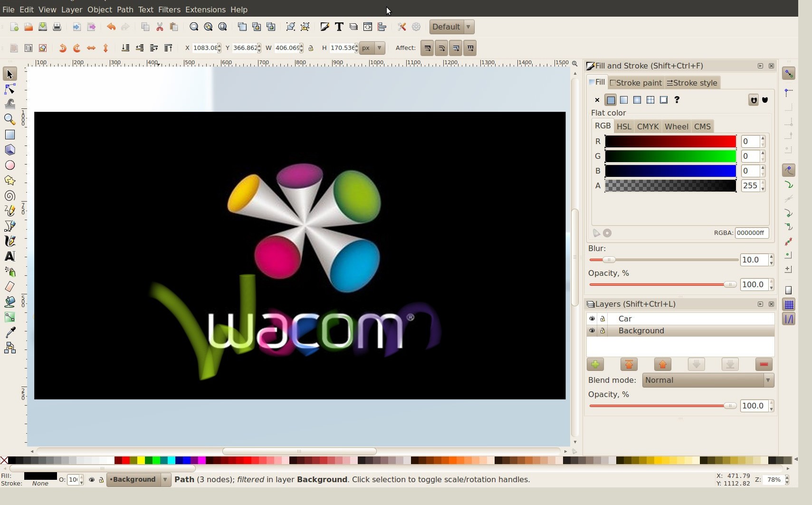Select the Ellipse circle tool
This screenshot has height=505, width=812.
tap(10, 165)
